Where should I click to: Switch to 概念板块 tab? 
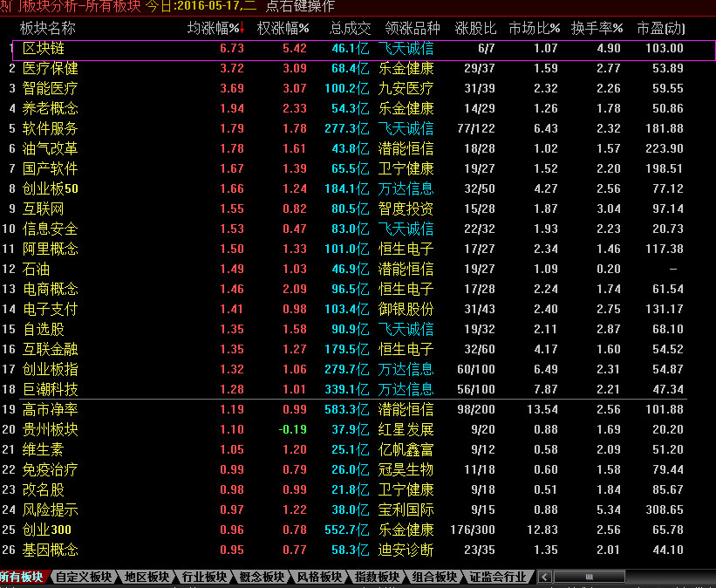pyautogui.click(x=261, y=577)
